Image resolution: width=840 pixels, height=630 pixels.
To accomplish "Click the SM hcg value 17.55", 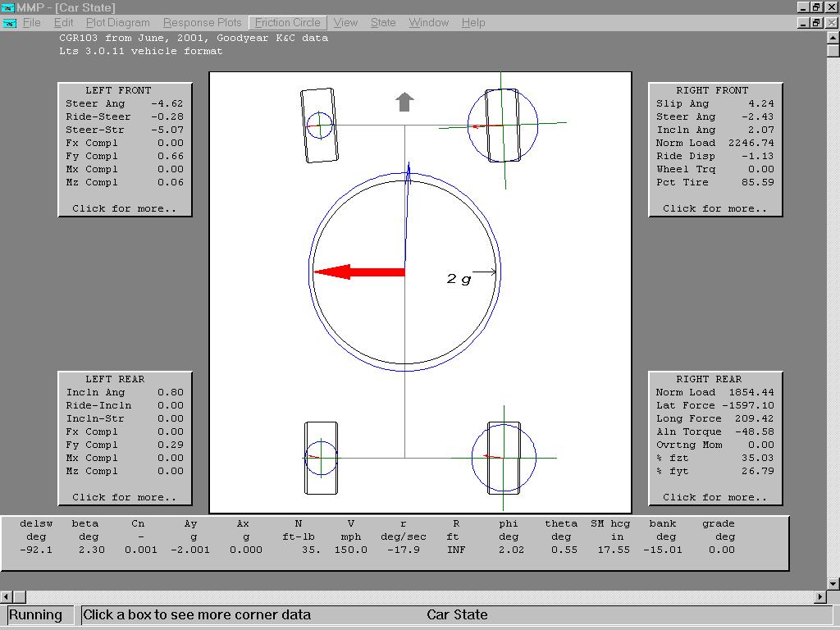I will pos(614,550).
